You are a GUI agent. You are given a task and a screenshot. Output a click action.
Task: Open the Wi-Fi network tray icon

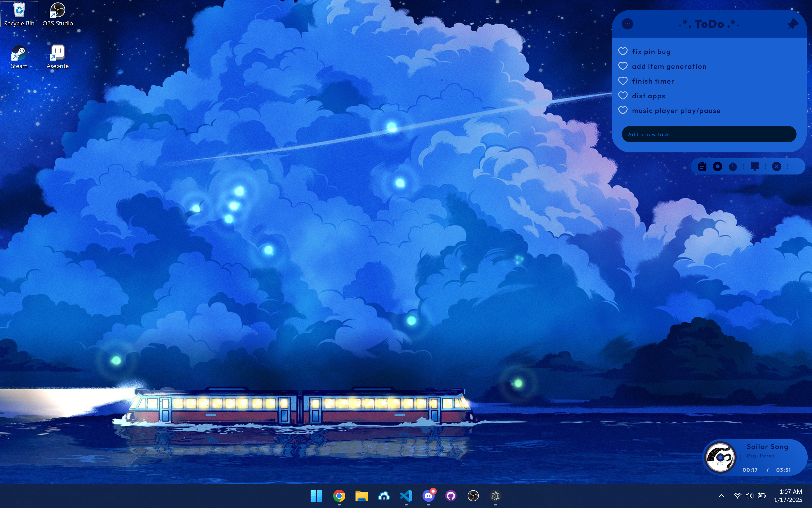click(x=737, y=496)
